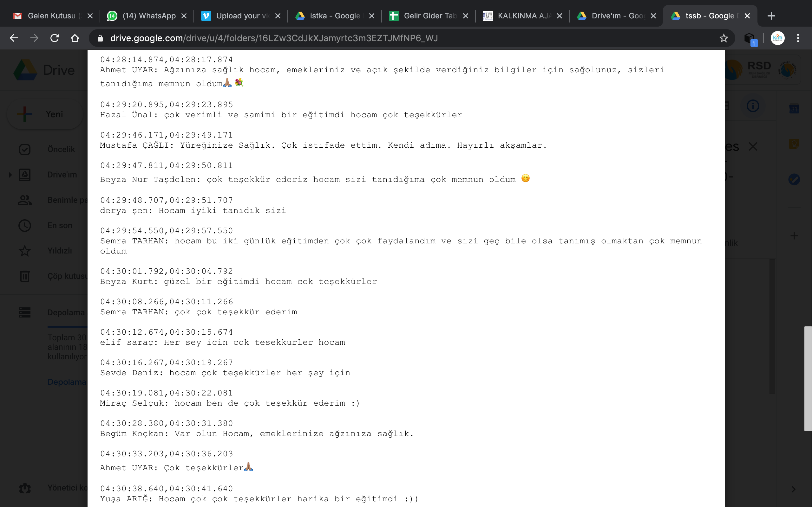Open the Chrome profile avatar
This screenshot has width=812, height=507.
(777, 38)
